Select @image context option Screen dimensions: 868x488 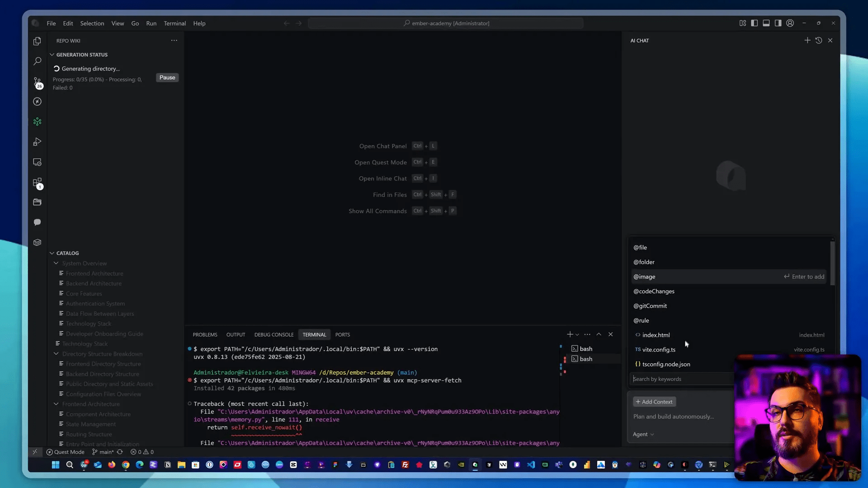tap(728, 277)
